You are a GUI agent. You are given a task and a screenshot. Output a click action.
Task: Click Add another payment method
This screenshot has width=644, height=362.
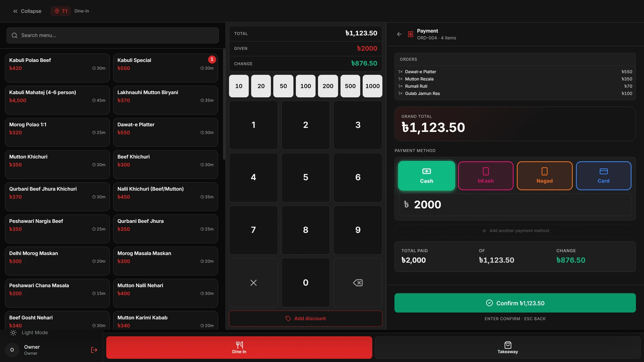pos(515,231)
